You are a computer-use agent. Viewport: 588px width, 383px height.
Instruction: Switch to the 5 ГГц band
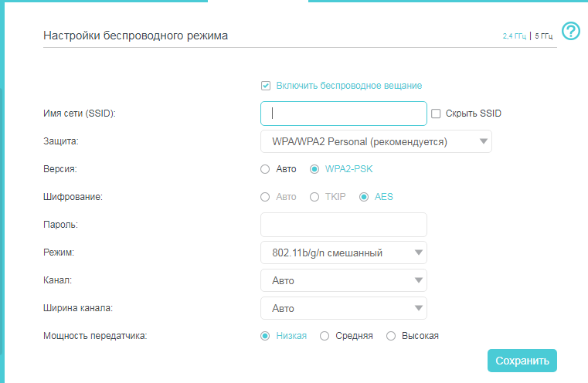543,36
